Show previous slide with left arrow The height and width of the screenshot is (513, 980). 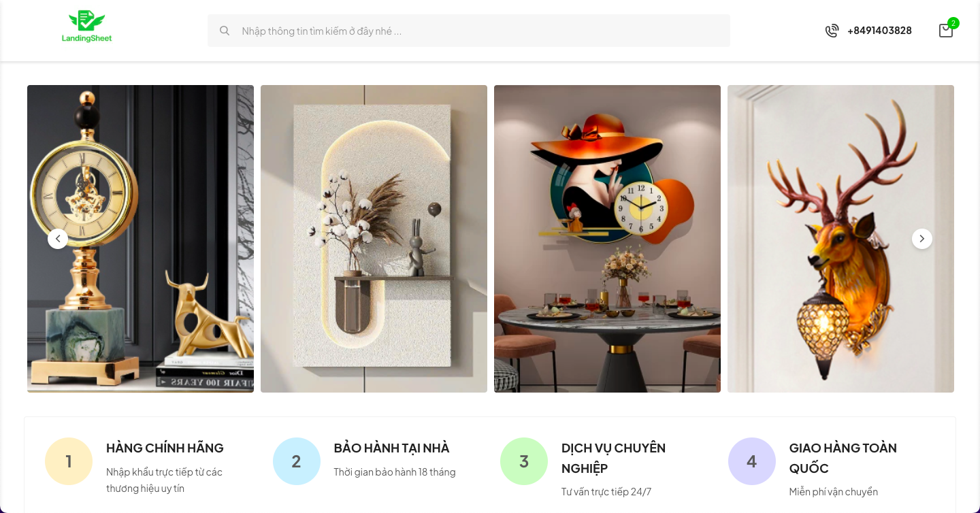tap(58, 239)
